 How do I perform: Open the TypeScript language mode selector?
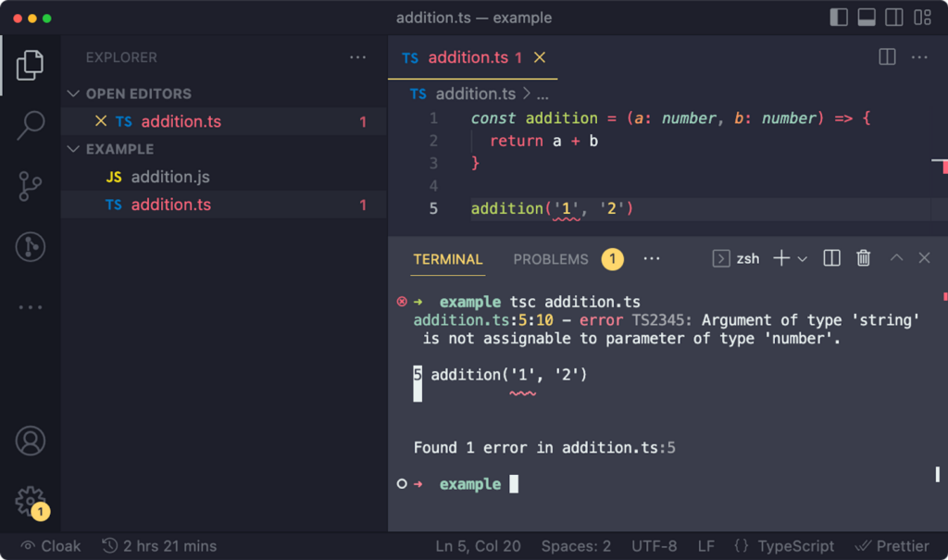click(783, 546)
